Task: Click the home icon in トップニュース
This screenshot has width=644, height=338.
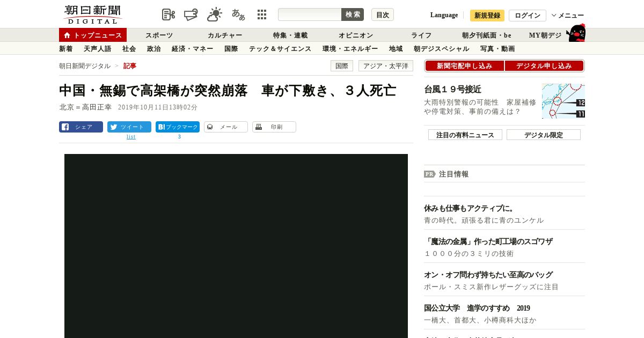Action: click(67, 35)
